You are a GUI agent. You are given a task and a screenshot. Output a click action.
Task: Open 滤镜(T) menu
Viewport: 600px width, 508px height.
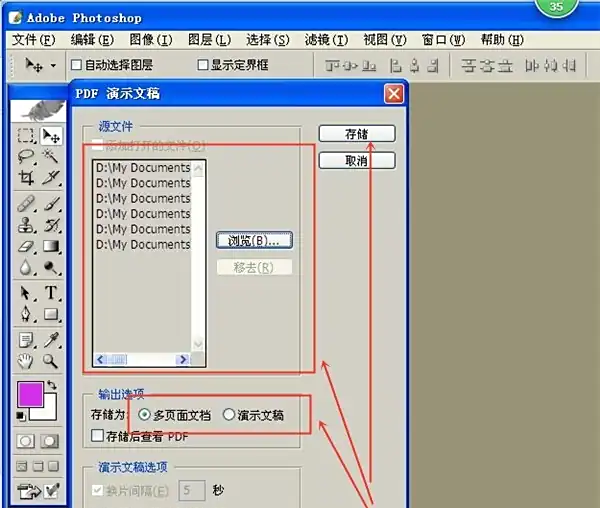pyautogui.click(x=326, y=40)
